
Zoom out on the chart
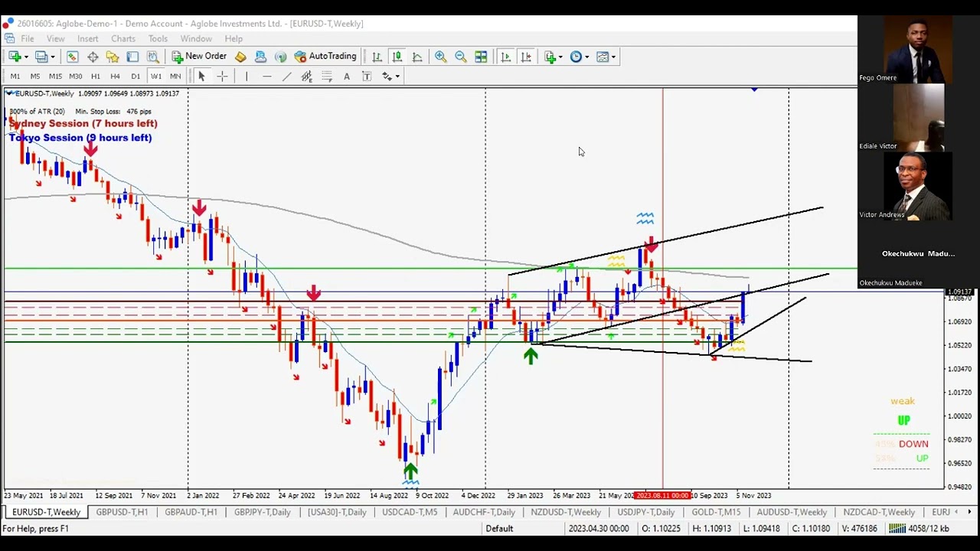(x=460, y=57)
